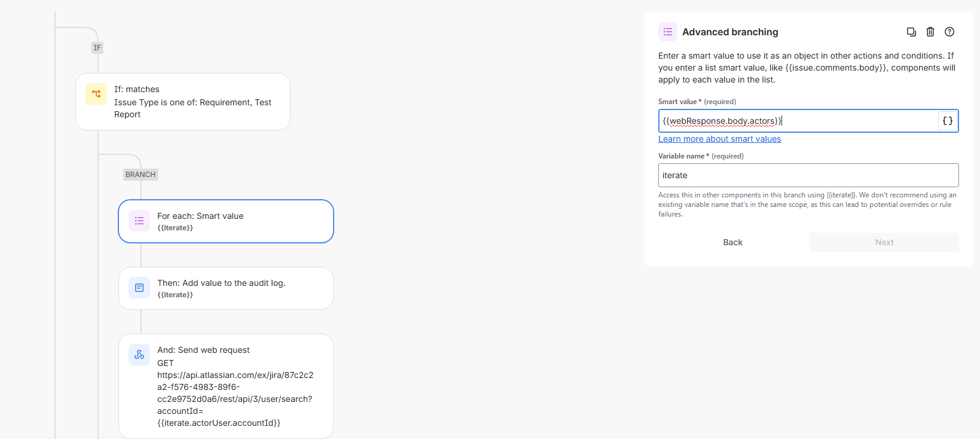Image resolution: width=980 pixels, height=439 pixels.
Task: Delete the component with the trash icon
Action: pos(930,32)
